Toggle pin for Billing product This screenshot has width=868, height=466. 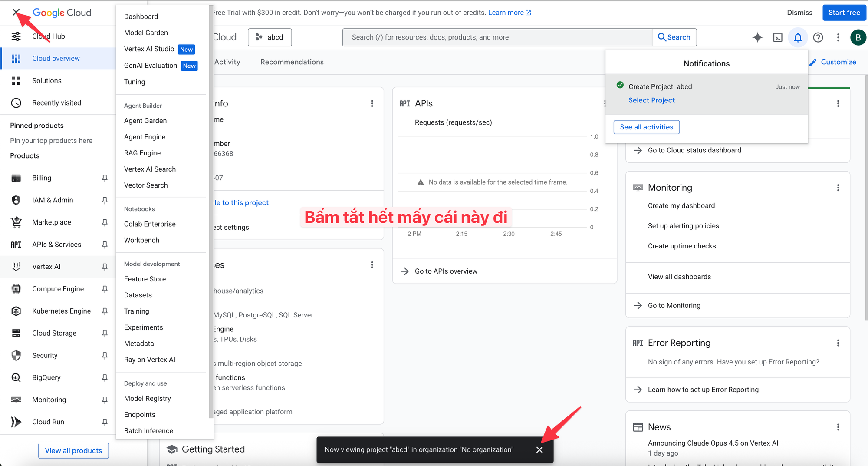105,178
